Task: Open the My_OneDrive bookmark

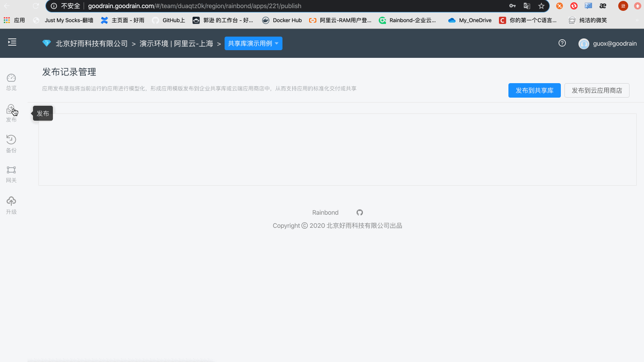Action: [x=470, y=20]
